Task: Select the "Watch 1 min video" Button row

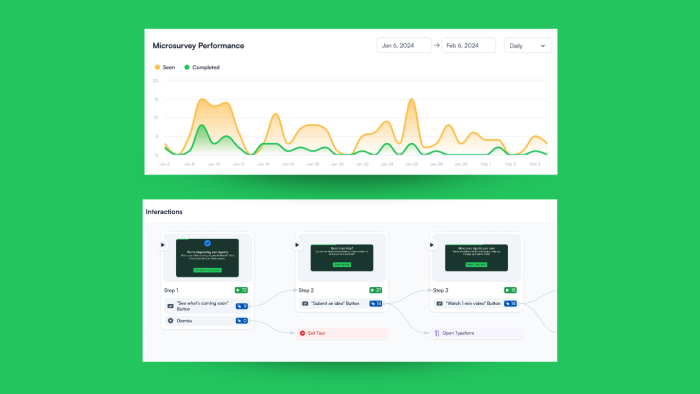Action: coord(476,303)
